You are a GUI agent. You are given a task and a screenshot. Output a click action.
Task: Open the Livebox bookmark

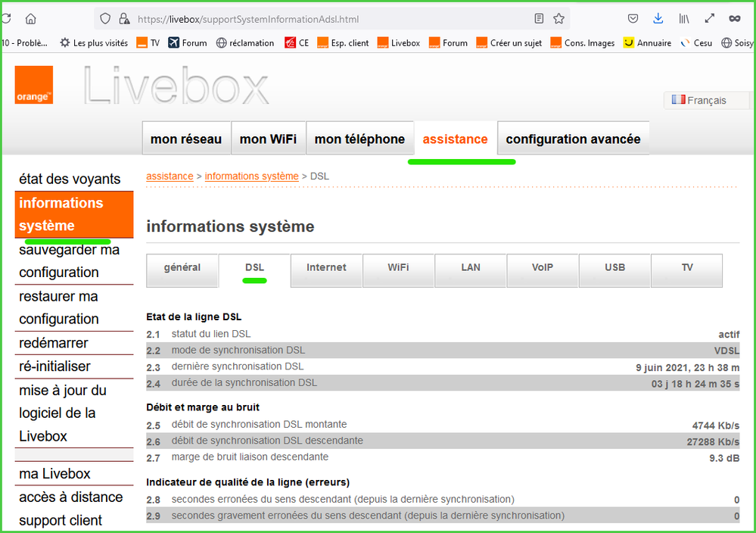(x=399, y=43)
